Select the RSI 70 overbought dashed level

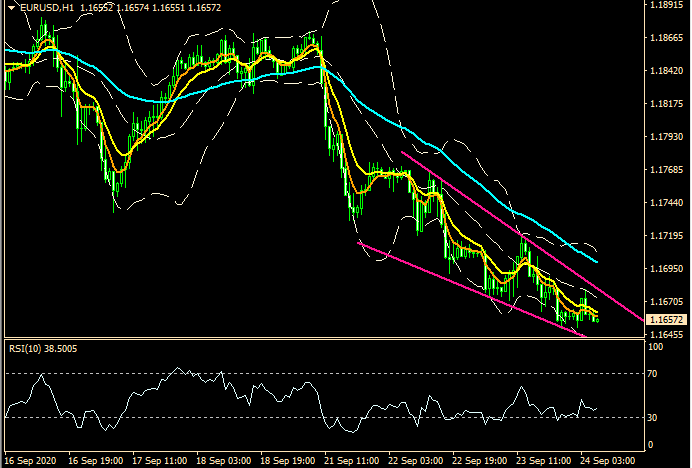pyautogui.click(x=300, y=373)
